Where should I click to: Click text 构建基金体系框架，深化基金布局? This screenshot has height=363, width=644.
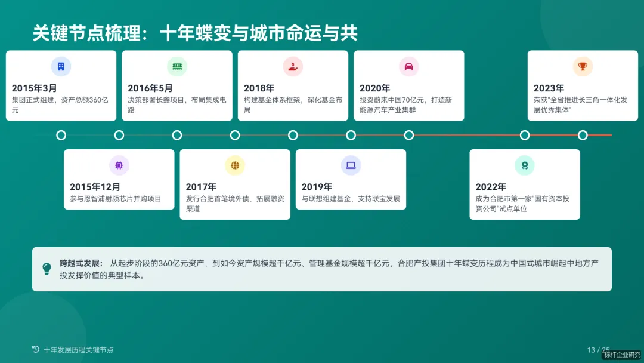point(293,105)
